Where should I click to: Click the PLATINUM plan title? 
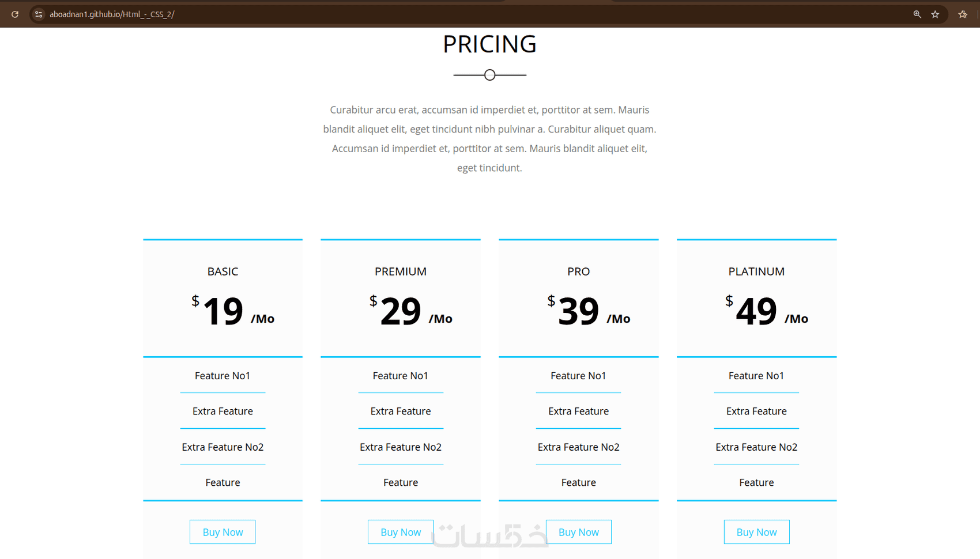756,271
